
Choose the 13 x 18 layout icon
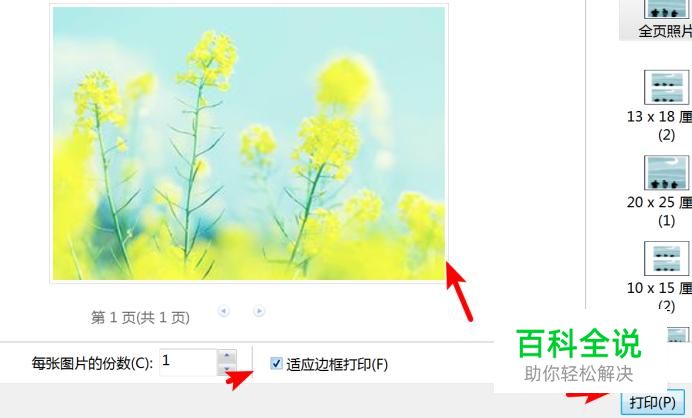tap(666, 87)
